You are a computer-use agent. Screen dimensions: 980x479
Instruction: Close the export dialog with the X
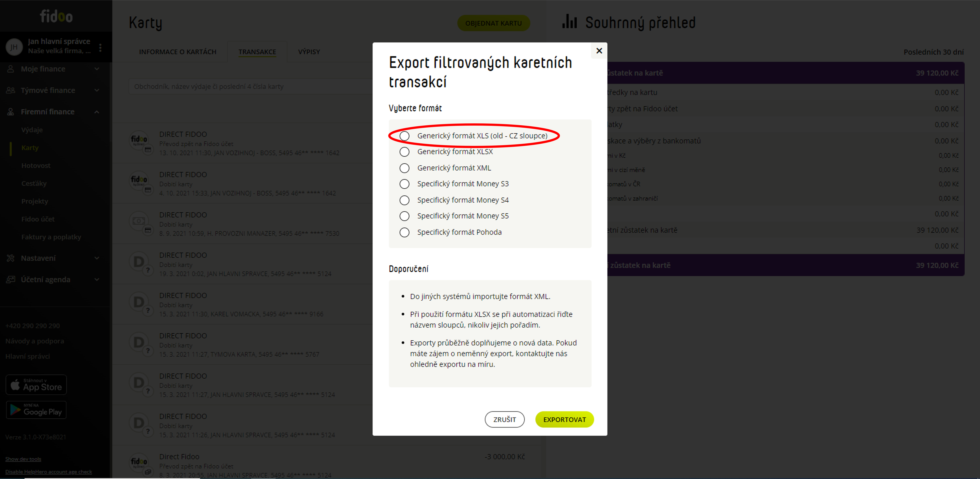(599, 51)
